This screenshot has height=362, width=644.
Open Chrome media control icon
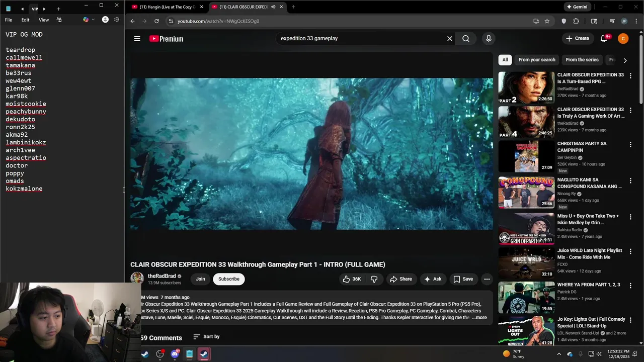click(612, 21)
